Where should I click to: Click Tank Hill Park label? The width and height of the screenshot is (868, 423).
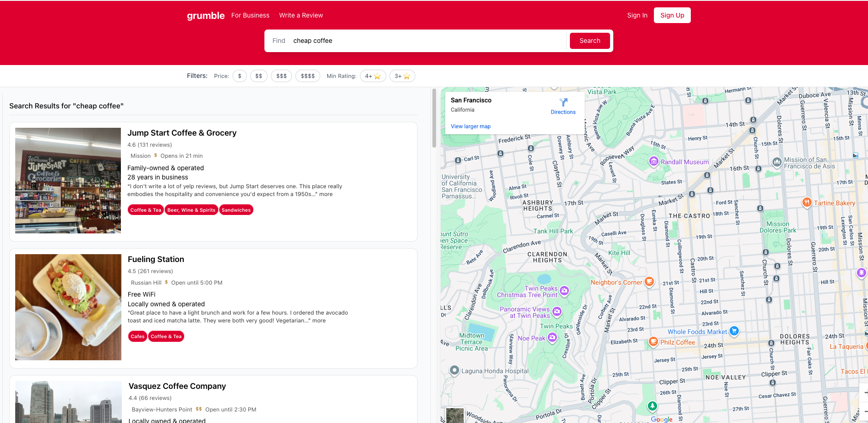(553, 231)
